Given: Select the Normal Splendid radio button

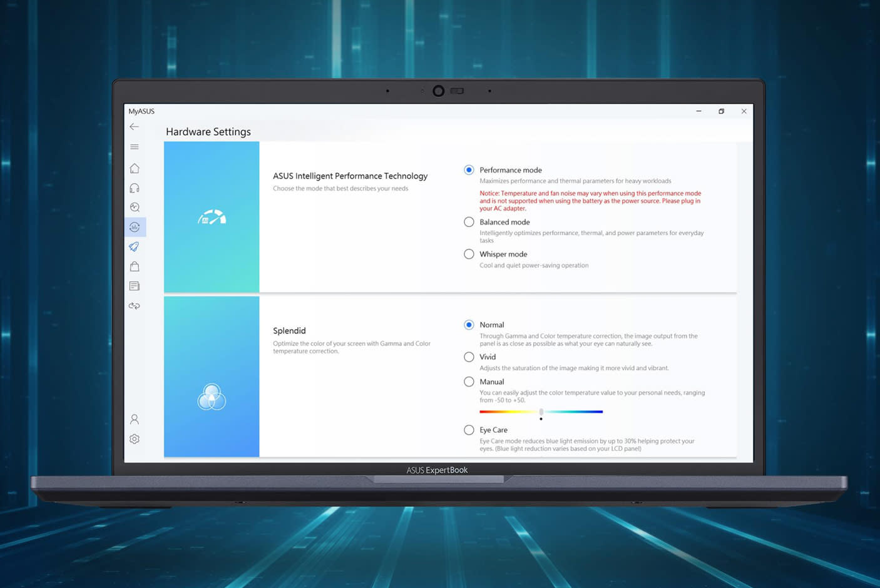Looking at the screenshot, I should coord(469,325).
